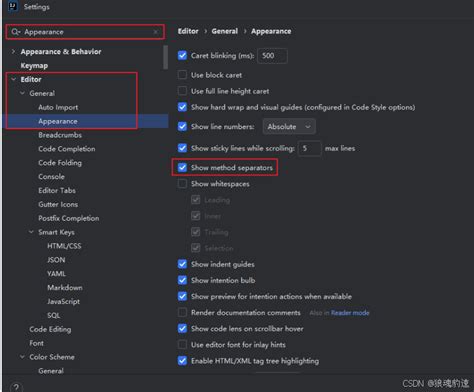The image size is (474, 392).
Task: Uncheck Show indent guides
Action: click(182, 264)
